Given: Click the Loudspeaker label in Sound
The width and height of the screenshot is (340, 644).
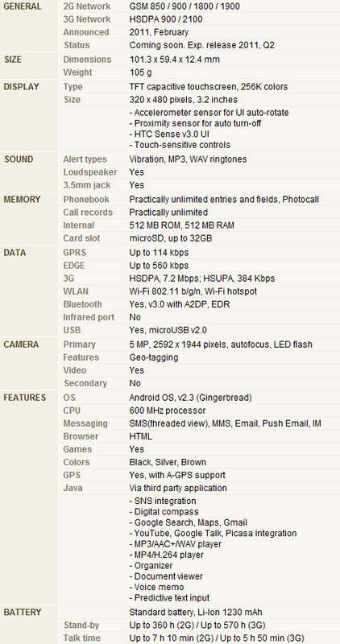Looking at the screenshot, I should (90, 172).
